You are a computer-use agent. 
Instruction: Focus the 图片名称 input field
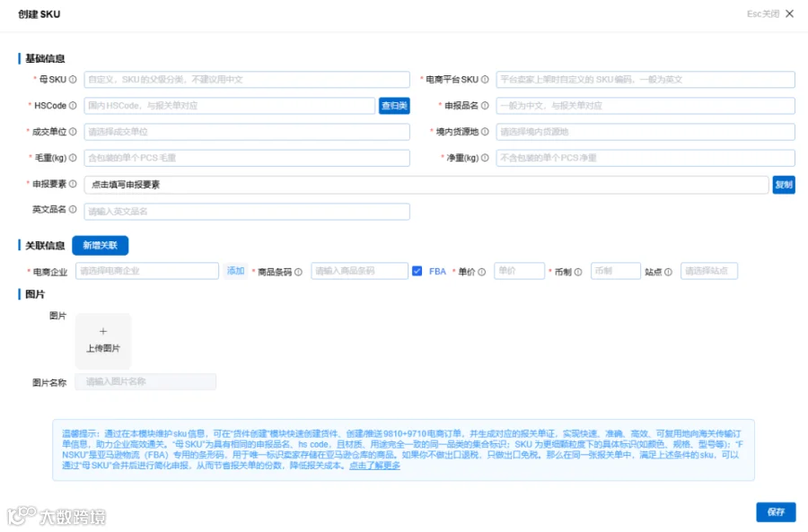[145, 381]
